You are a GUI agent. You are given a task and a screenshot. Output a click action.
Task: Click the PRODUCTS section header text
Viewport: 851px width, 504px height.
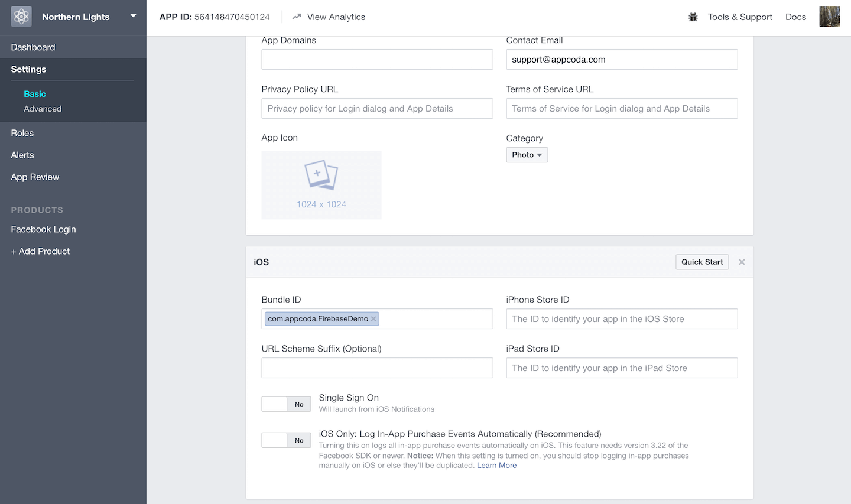37,210
